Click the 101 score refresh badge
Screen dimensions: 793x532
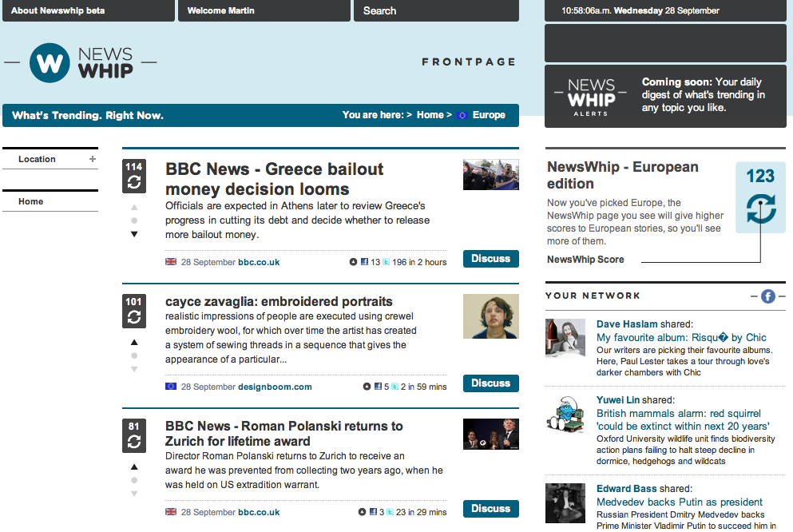(x=134, y=311)
